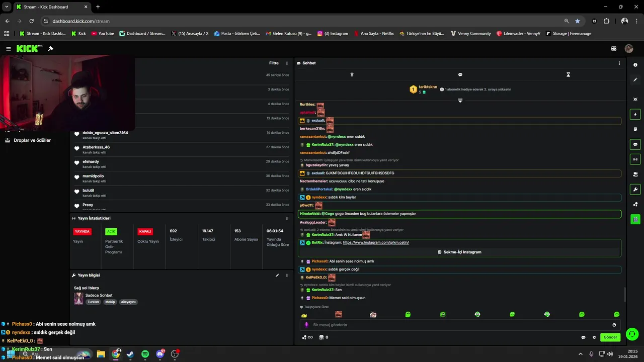Click the pin icon next to Kick logo
The height and width of the screenshot is (362, 644).
50,49
